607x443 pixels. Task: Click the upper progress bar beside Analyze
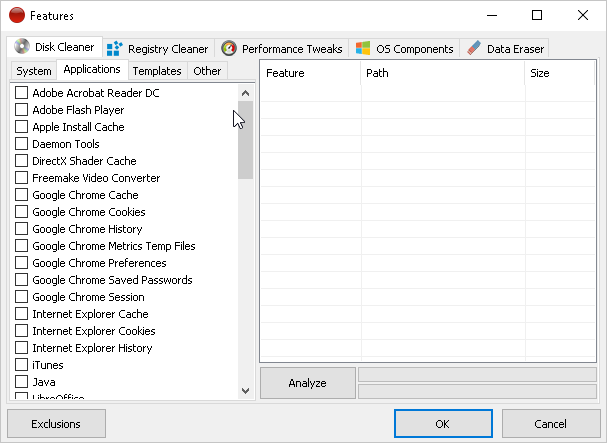click(x=477, y=374)
